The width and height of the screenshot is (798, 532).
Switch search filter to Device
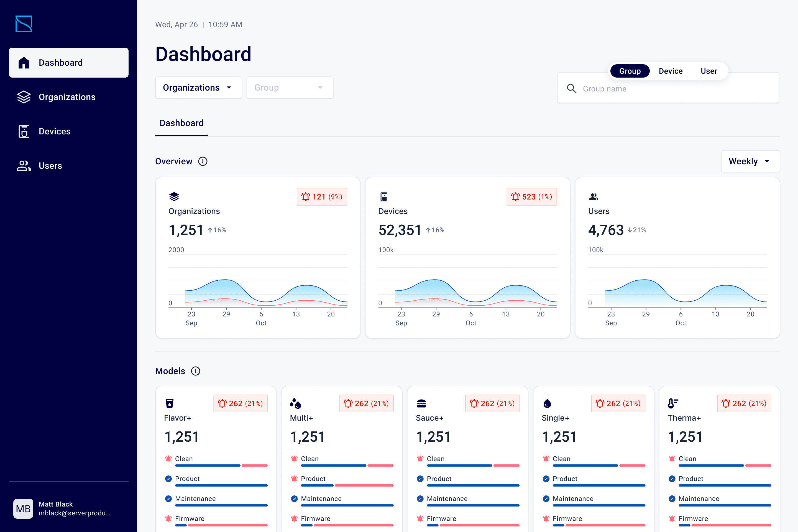(671, 71)
